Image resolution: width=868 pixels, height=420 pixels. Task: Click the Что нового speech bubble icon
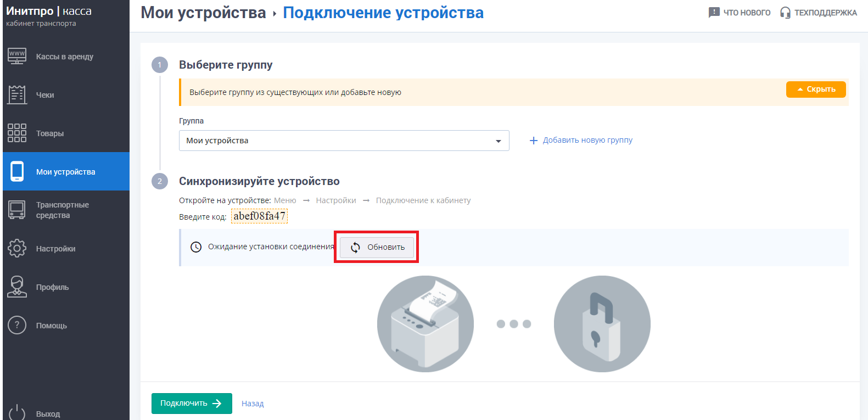click(714, 13)
